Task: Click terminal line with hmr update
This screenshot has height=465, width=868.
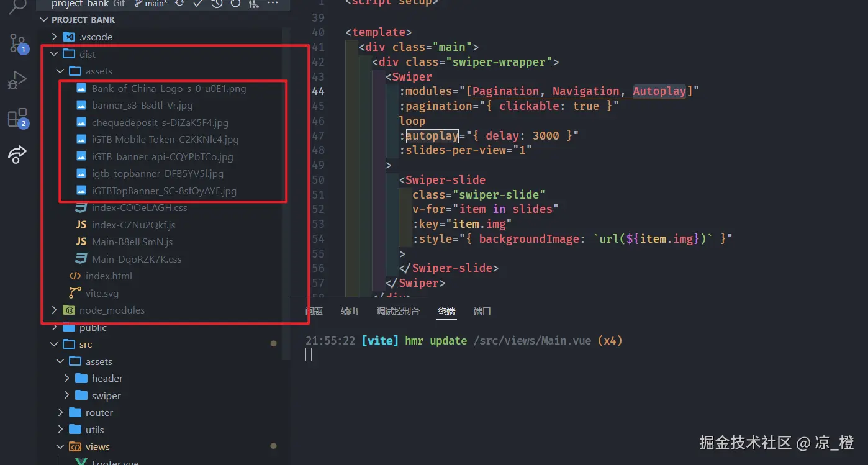Action: pos(464,341)
